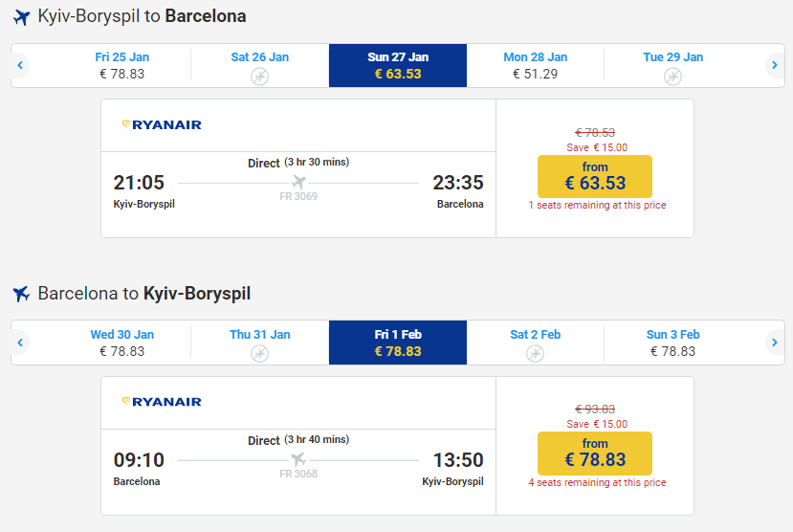Select the Sun 3 Feb return date tab
The height and width of the screenshot is (532, 793).
click(672, 343)
